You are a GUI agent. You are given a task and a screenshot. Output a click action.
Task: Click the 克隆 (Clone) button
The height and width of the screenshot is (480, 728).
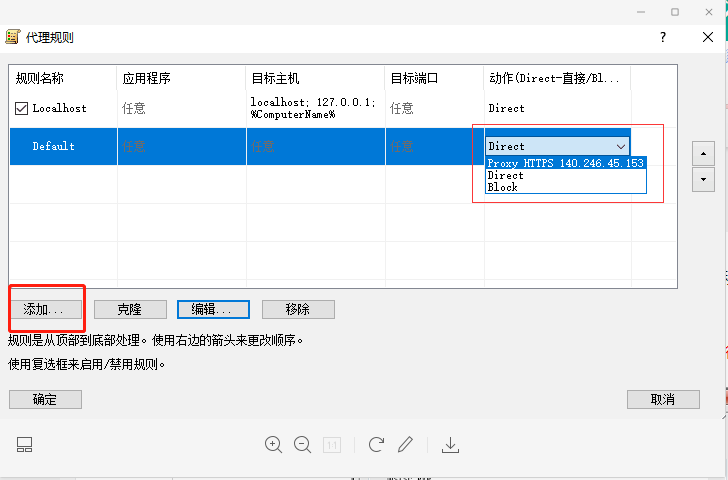[129, 309]
